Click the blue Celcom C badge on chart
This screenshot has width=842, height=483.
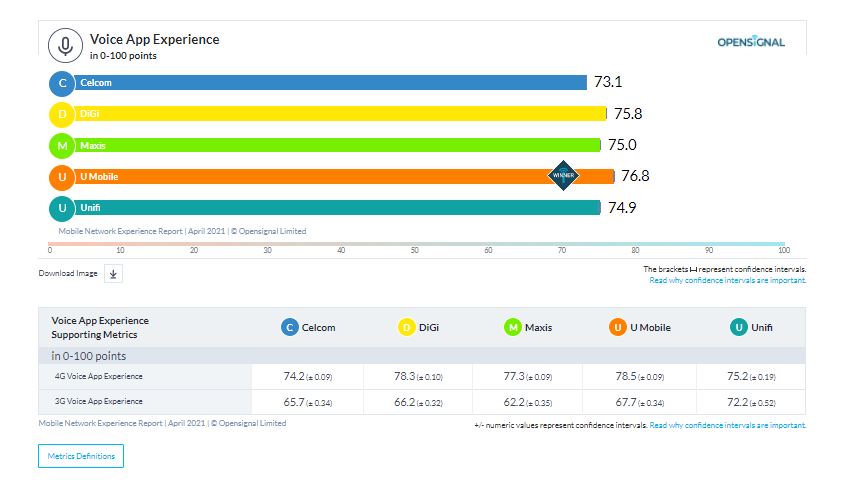(x=62, y=83)
